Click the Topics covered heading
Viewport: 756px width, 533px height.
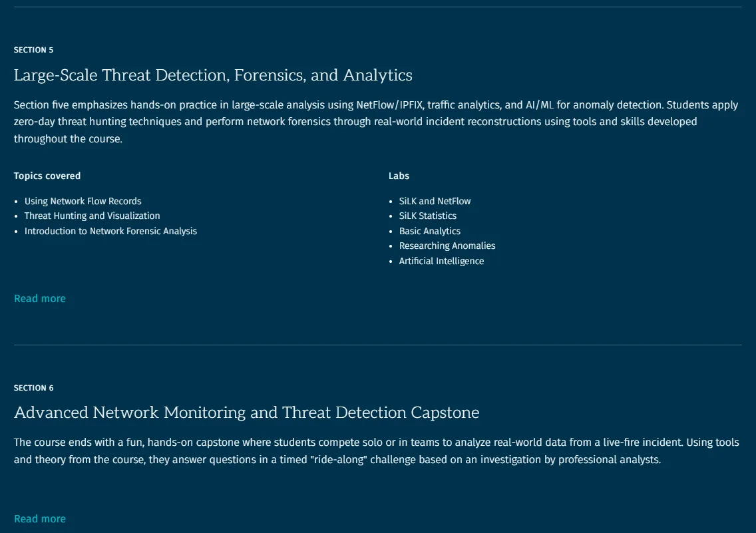coord(47,176)
